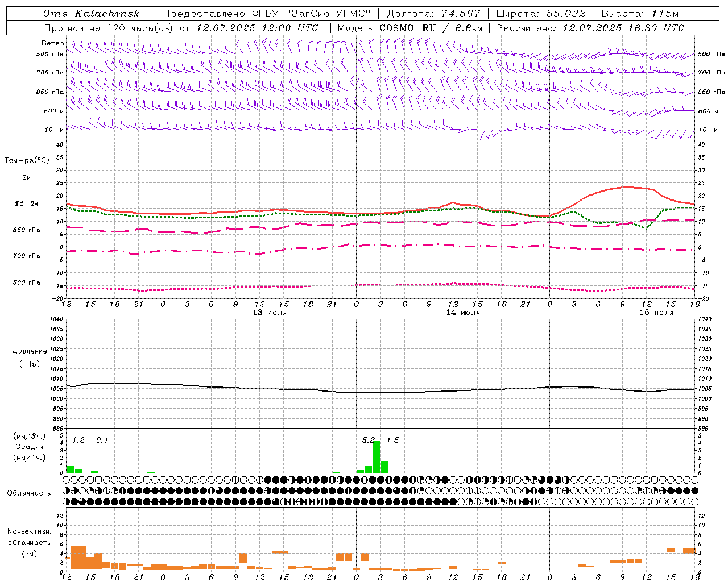Click the 1.2 precipitation total value
The height and width of the screenshot is (582, 728).
pos(78,440)
